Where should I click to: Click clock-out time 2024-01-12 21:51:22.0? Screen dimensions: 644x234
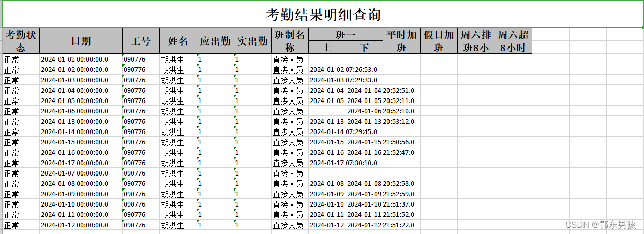[x=381, y=225]
